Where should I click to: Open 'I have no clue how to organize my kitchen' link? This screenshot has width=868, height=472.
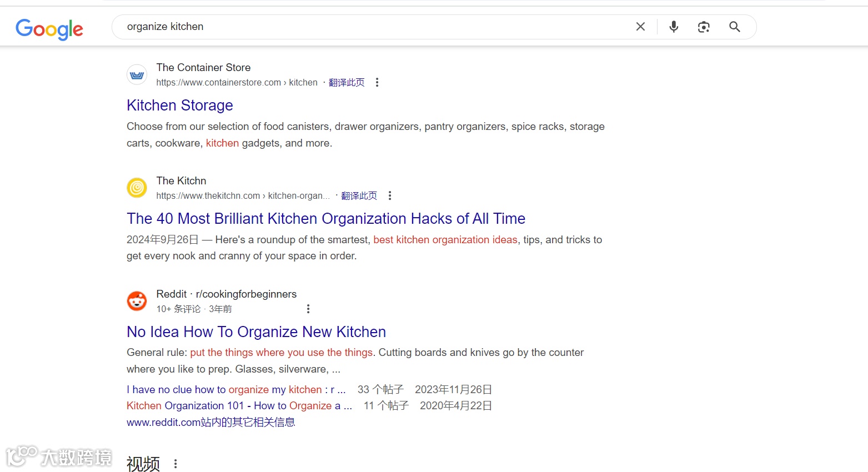(236, 390)
